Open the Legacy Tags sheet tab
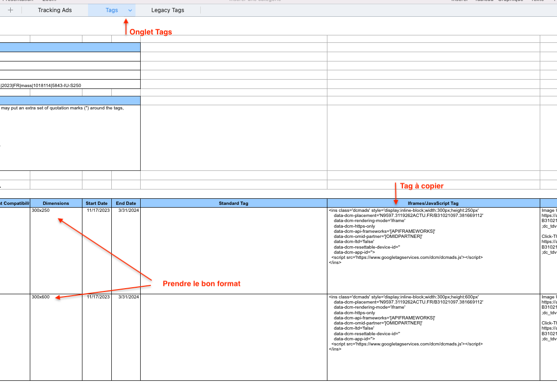 pyautogui.click(x=168, y=10)
